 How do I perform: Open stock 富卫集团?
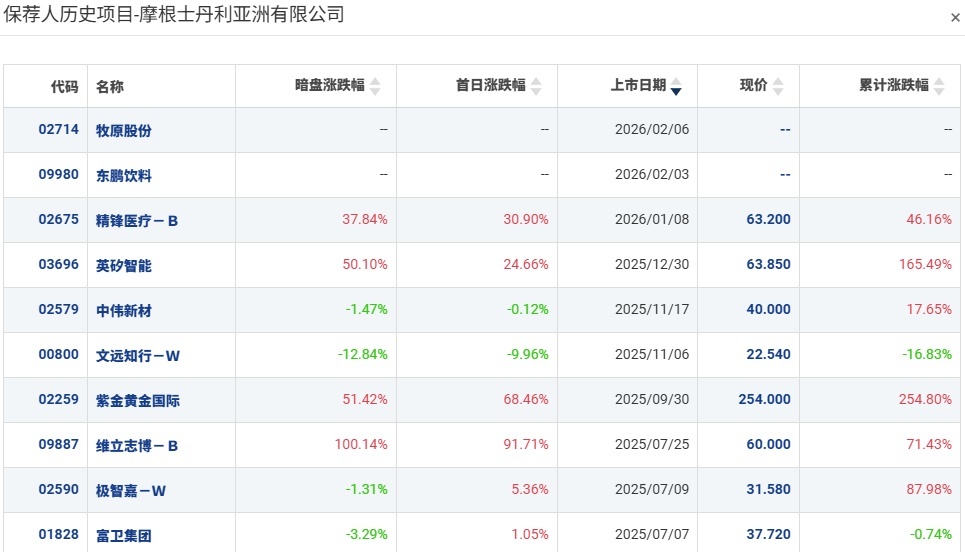(124, 535)
